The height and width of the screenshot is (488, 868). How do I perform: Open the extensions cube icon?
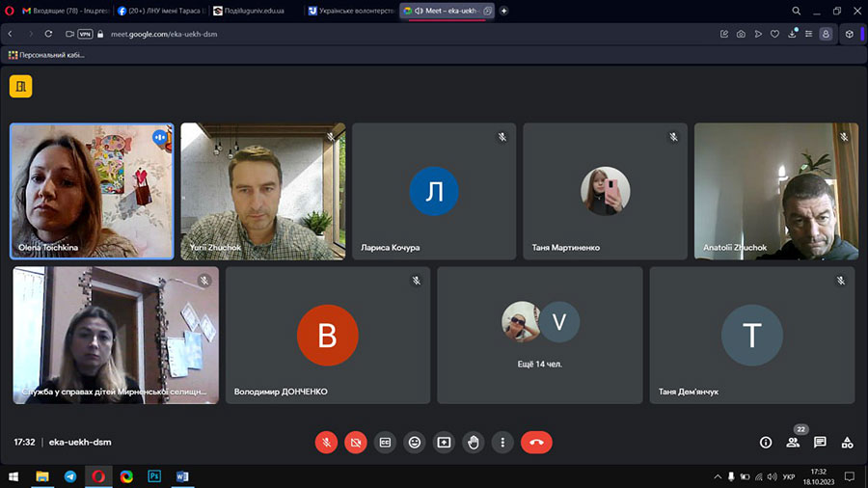tap(849, 34)
